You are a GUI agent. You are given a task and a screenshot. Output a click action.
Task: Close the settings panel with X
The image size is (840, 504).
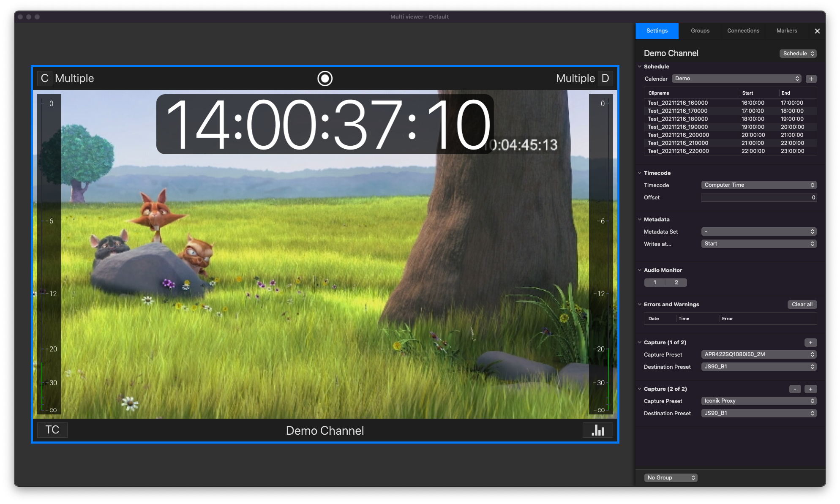click(817, 31)
